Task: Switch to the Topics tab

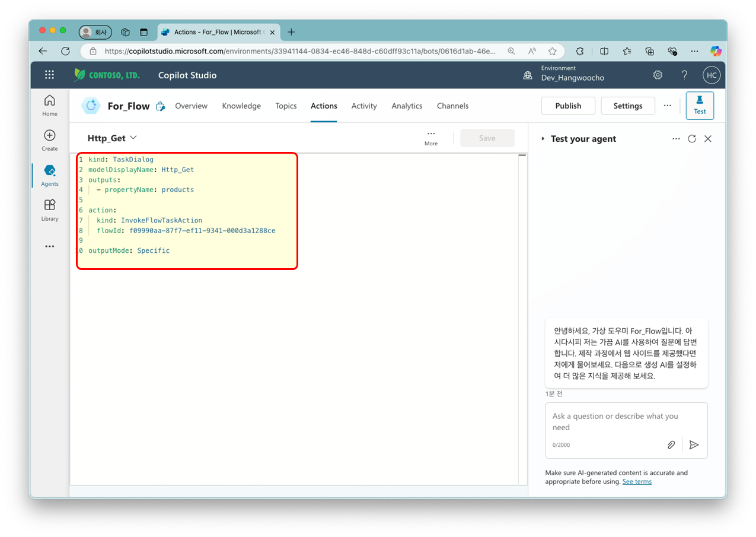Action: tap(286, 106)
